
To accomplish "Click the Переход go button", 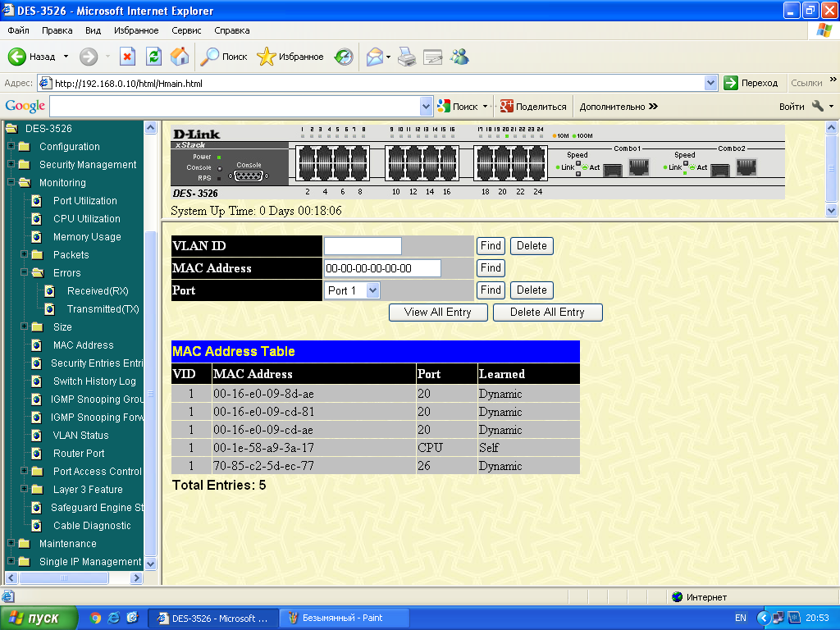I will tap(751, 83).
